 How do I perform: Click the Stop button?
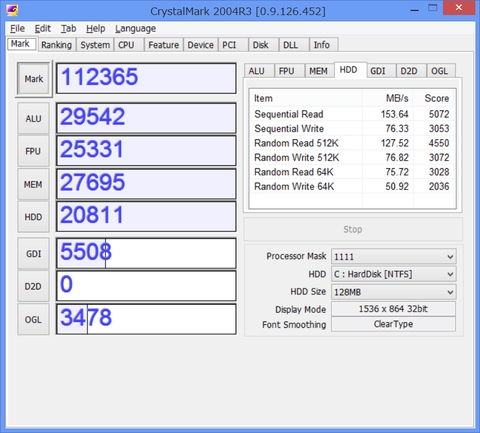(353, 229)
